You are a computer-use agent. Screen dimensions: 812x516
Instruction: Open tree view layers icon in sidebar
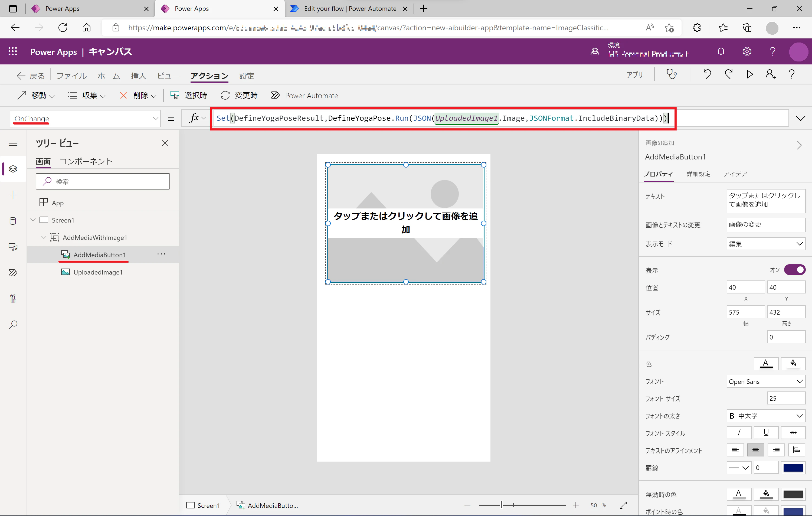tap(13, 169)
